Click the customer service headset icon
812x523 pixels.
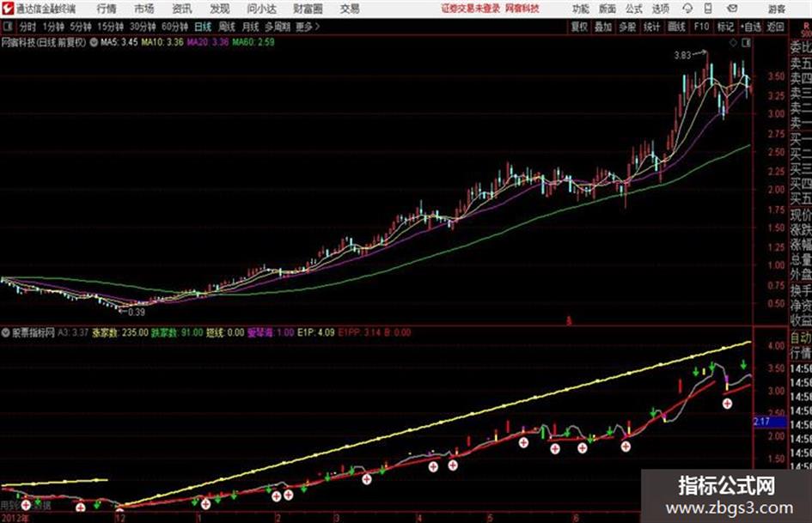pyautogui.click(x=687, y=9)
